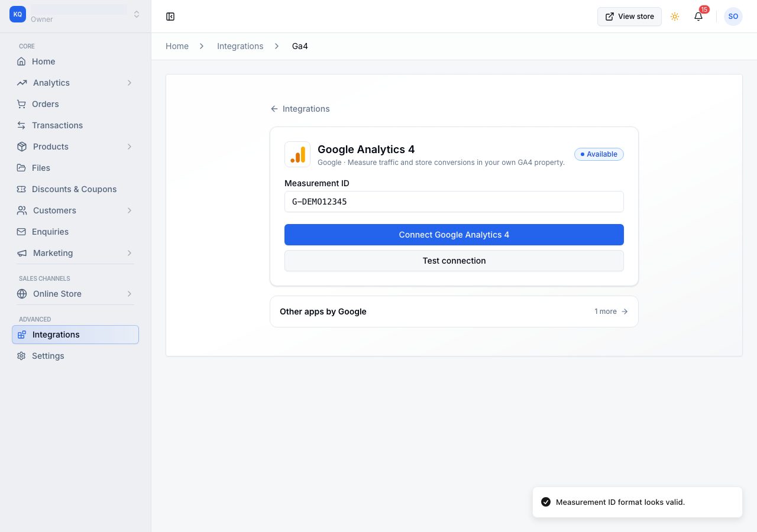The height and width of the screenshot is (532, 757).
Task: Click the arrow next to 1 more
Action: click(x=625, y=312)
